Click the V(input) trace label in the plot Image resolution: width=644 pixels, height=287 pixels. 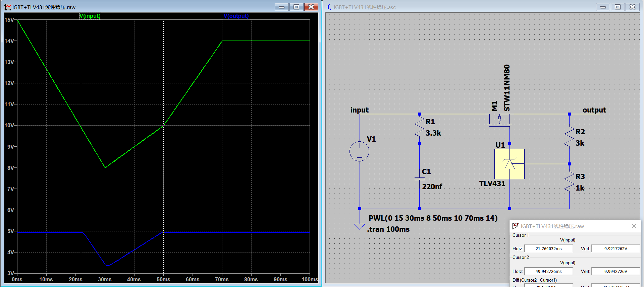tap(90, 16)
